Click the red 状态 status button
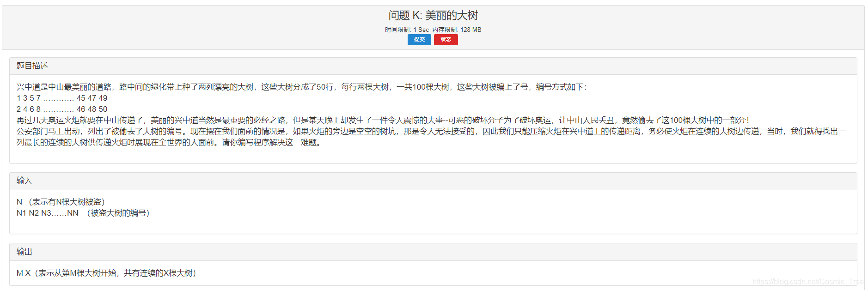This screenshot has width=868, height=290. (446, 40)
